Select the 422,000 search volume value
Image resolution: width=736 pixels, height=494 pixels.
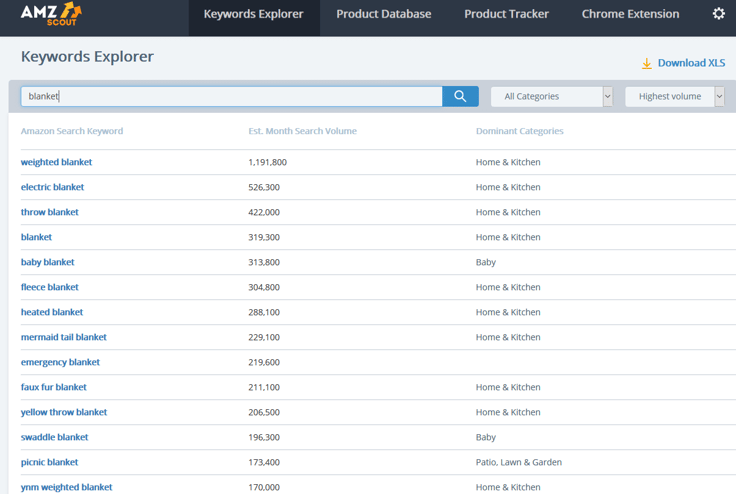pos(264,212)
